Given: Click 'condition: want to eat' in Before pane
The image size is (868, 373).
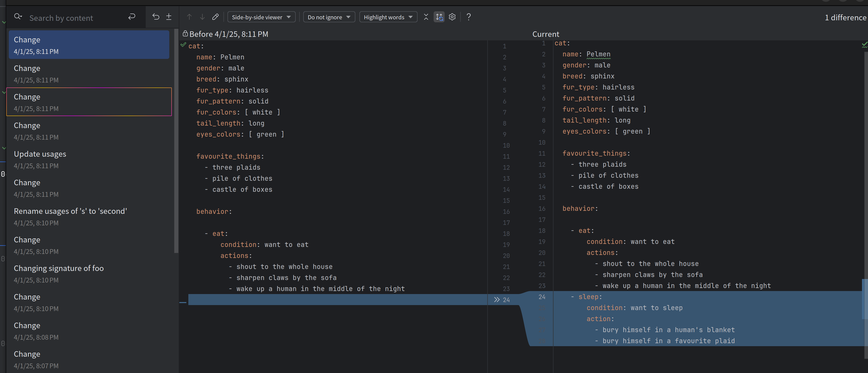Looking at the screenshot, I should (265, 244).
